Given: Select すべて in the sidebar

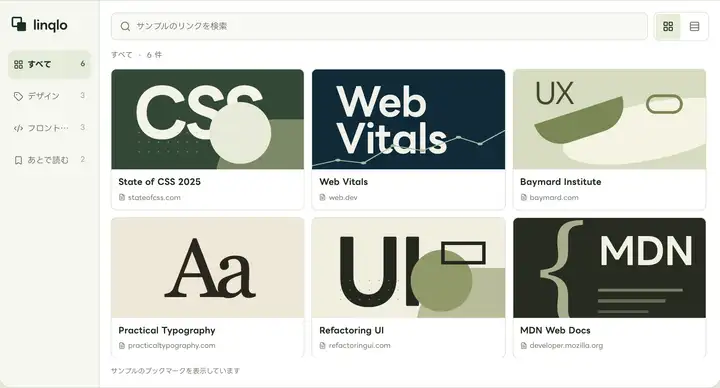Looking at the screenshot, I should coord(50,64).
